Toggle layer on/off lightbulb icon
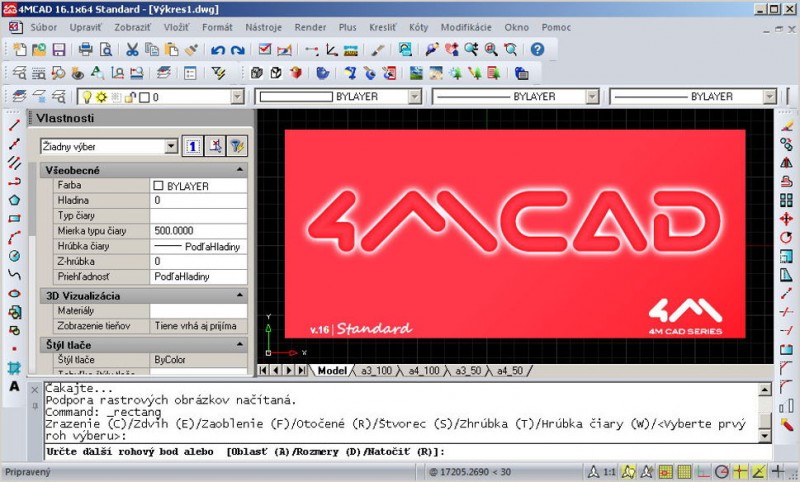The width and height of the screenshot is (800, 482). click(x=87, y=97)
